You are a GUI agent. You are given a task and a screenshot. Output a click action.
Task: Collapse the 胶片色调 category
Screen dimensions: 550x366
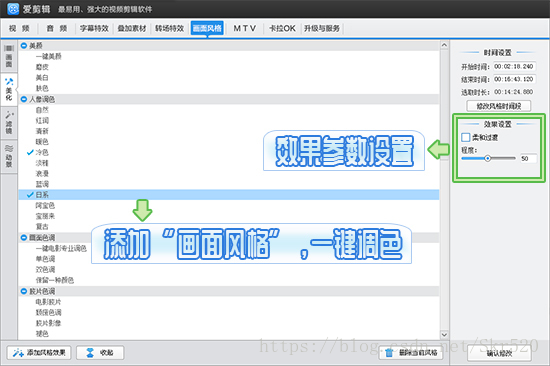click(24, 291)
